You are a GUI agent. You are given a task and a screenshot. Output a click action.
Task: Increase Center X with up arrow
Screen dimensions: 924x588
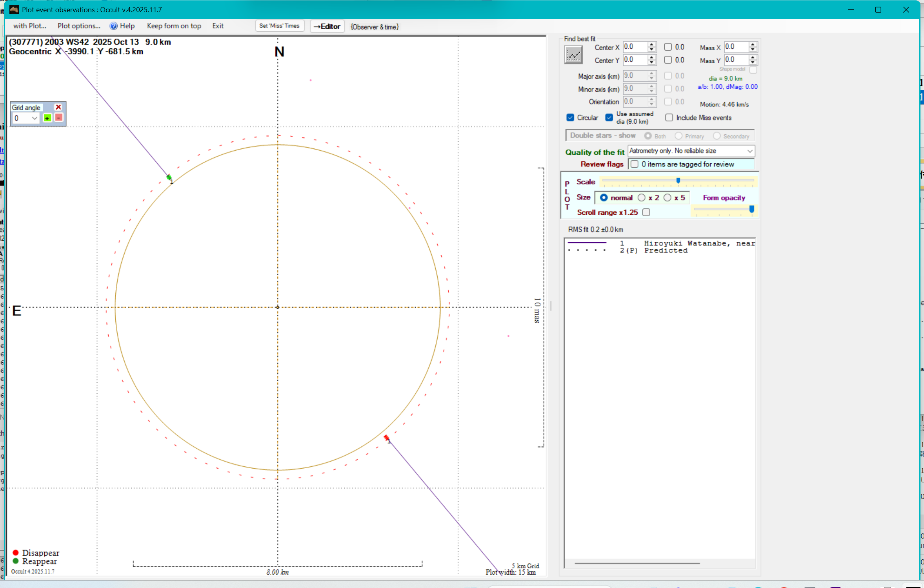(x=652, y=44)
